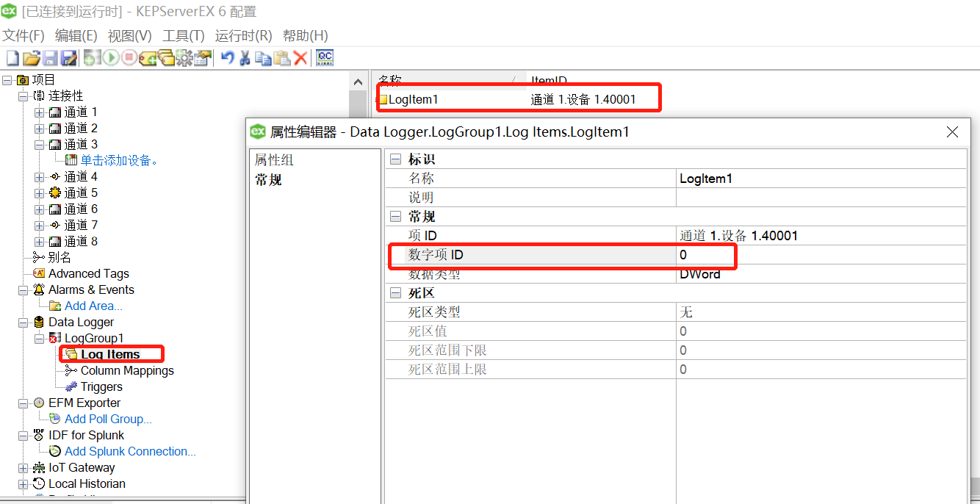Open the 文件(F) menu
This screenshot has width=980, height=504.
click(x=24, y=35)
